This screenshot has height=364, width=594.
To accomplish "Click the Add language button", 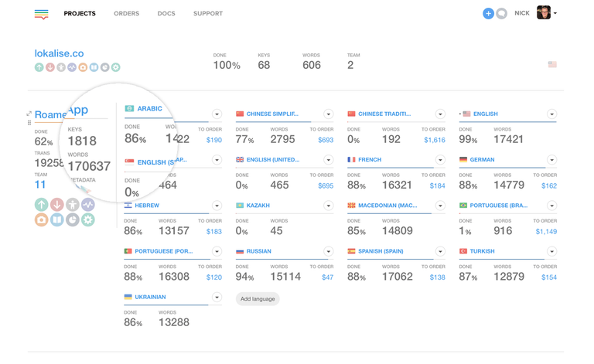I will pos(258,299).
